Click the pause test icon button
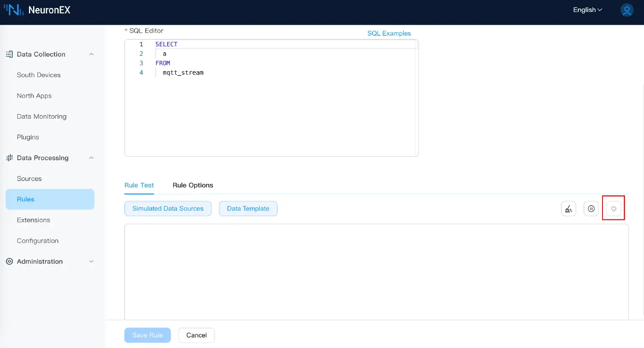 click(591, 209)
